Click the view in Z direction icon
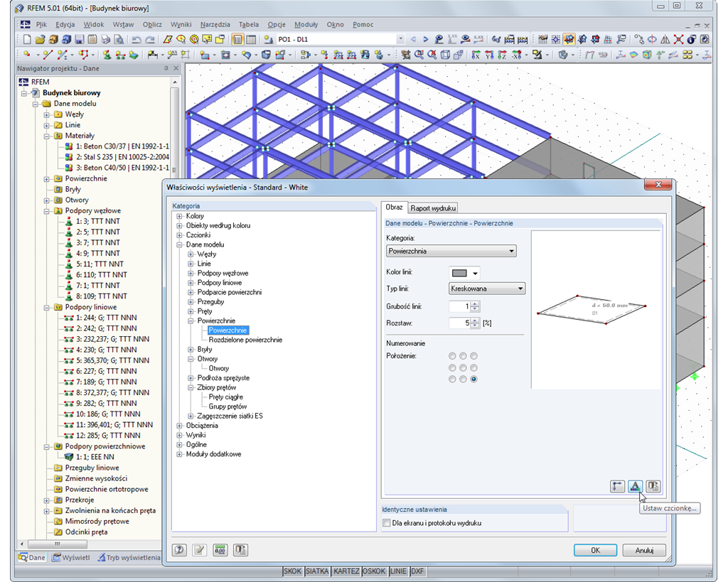The height and width of the screenshot is (582, 728). point(502,55)
